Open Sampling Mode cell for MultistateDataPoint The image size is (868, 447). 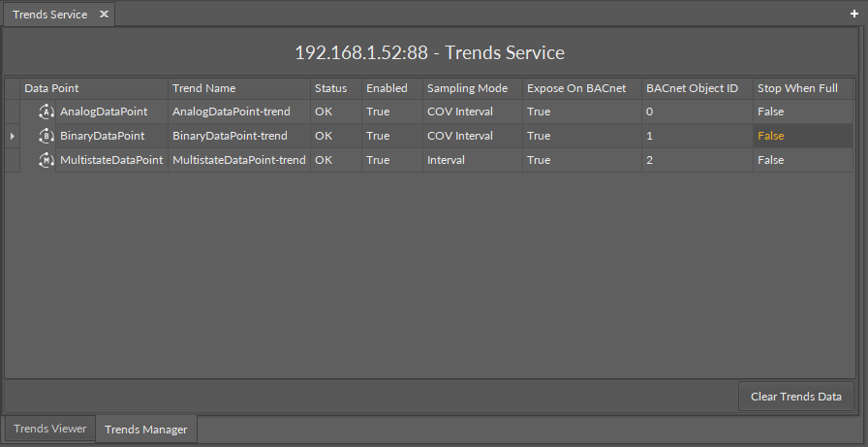coord(446,160)
